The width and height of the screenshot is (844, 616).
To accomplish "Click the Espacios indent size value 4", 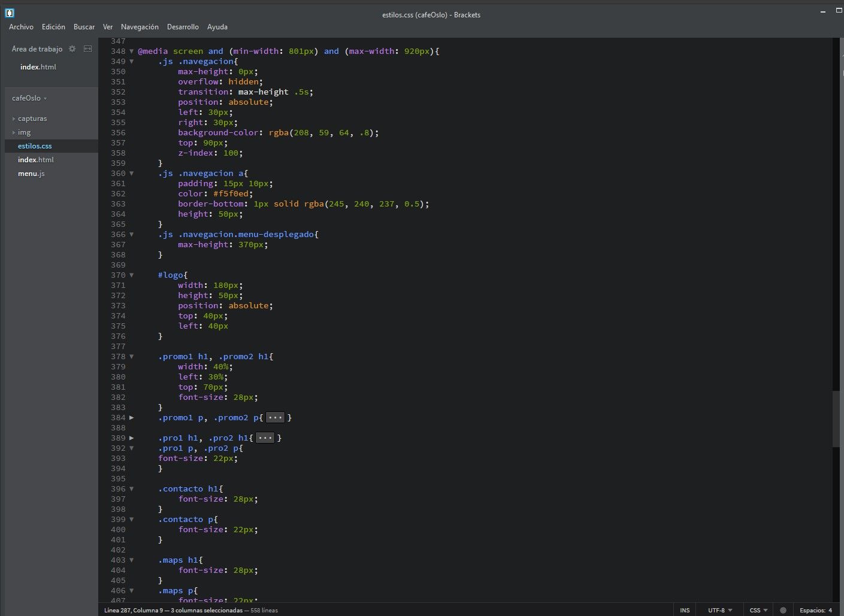I will click(x=830, y=610).
